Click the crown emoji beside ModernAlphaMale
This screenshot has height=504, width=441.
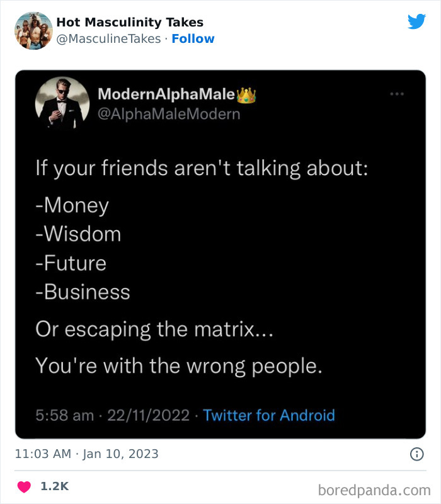point(246,96)
